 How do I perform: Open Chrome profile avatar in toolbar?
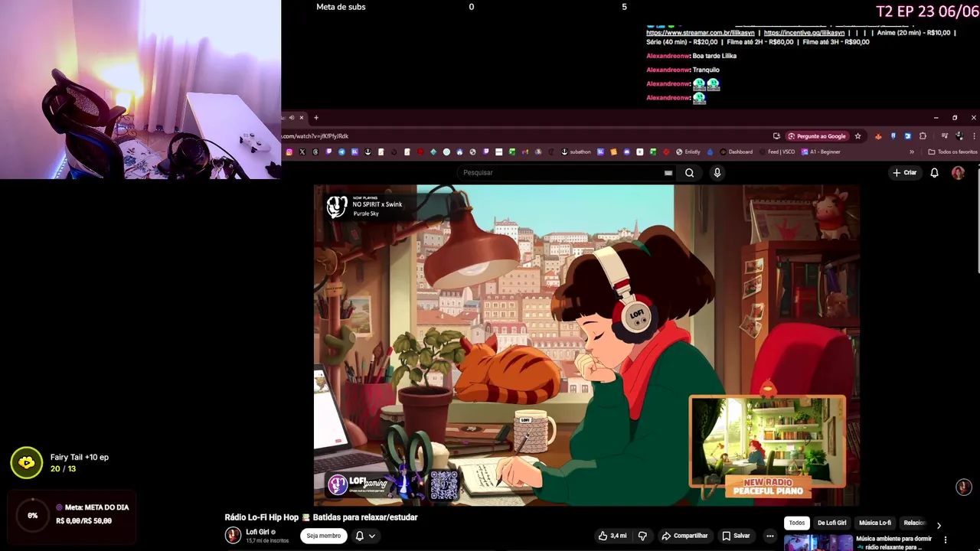(x=959, y=136)
